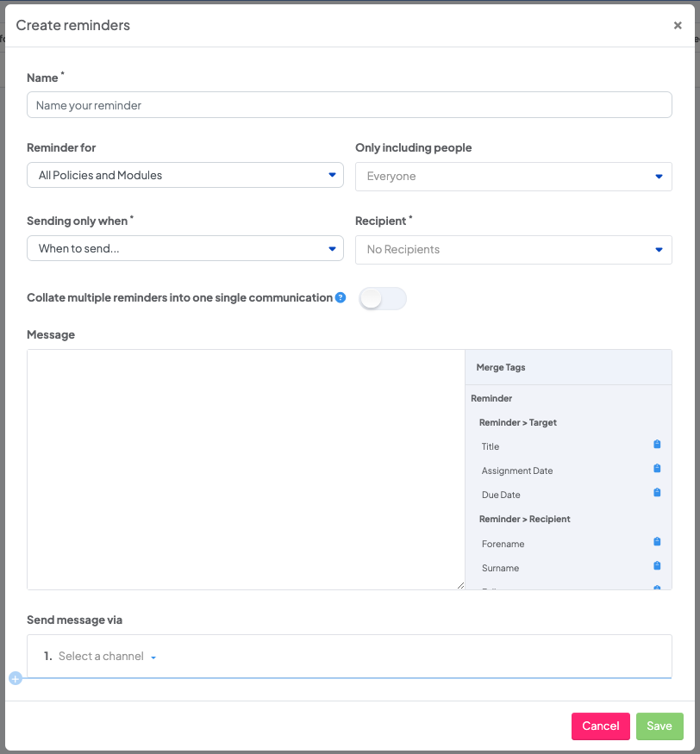
Task: Copy the Assignment Date merge tag icon
Action: point(657,469)
